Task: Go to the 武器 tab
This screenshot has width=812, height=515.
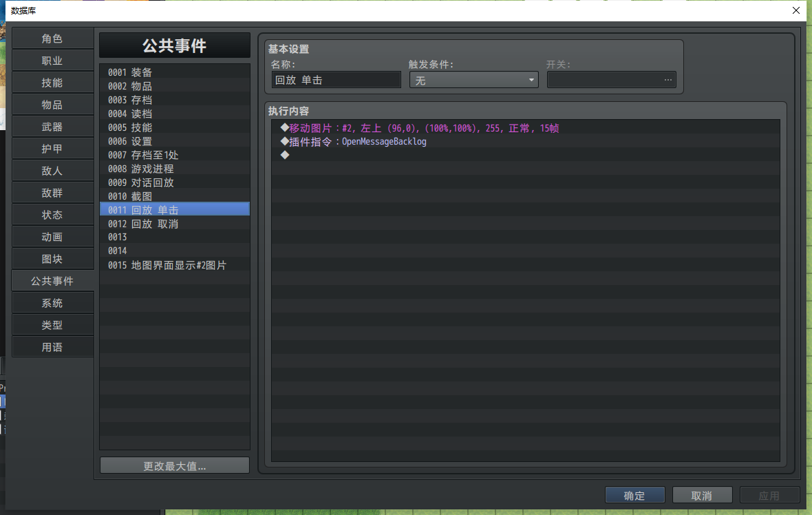Action: (x=52, y=127)
